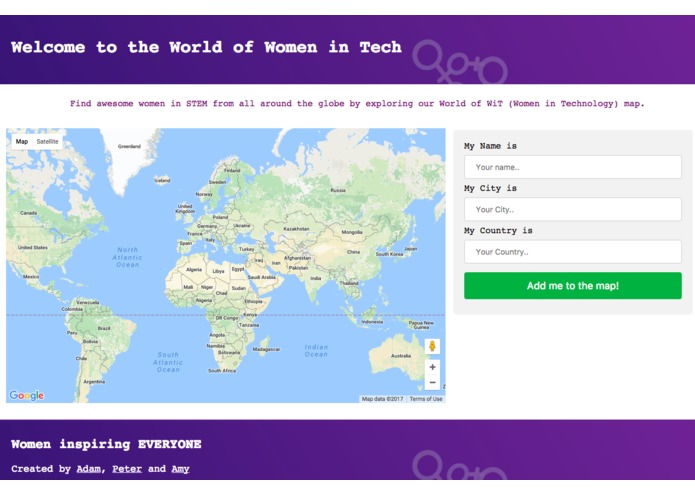The width and height of the screenshot is (695, 494).
Task: Open Adam's creator link in footer
Action: pyautogui.click(x=89, y=469)
